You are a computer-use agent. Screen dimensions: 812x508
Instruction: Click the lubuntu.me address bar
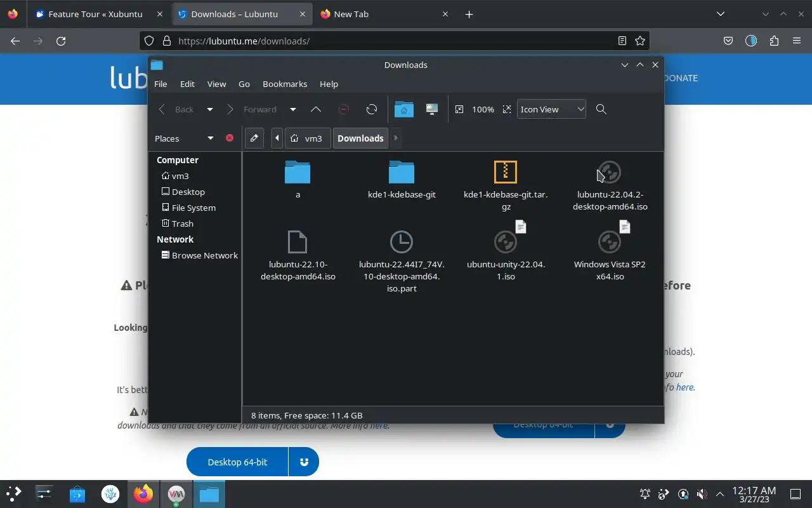[393, 41]
